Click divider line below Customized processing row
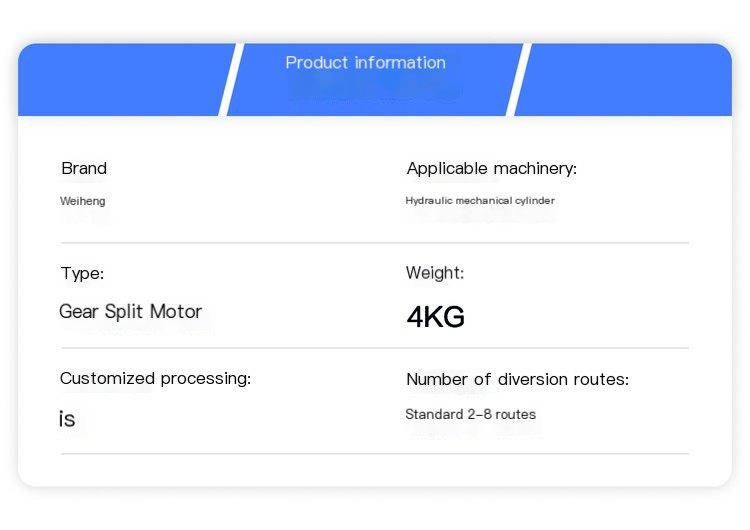The height and width of the screenshot is (530, 750). point(375,453)
